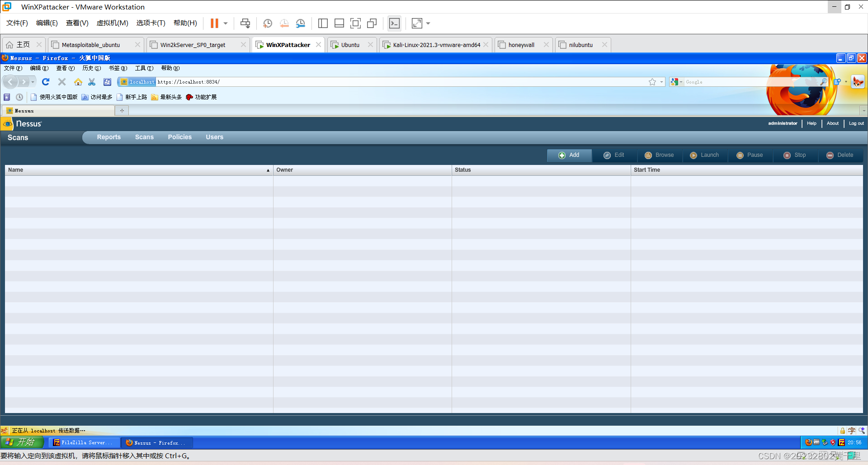Sort scans by Start Time column
The height and width of the screenshot is (465, 868).
coord(746,170)
